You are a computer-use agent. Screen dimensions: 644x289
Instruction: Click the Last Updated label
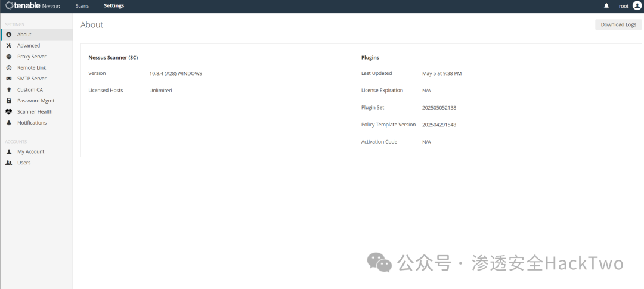pos(377,73)
